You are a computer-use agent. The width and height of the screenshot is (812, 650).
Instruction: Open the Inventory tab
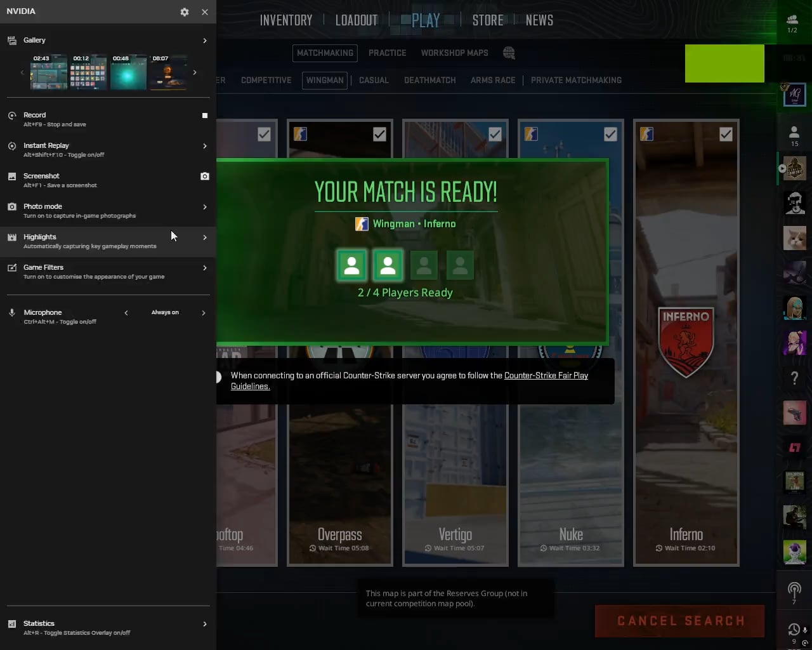point(286,20)
